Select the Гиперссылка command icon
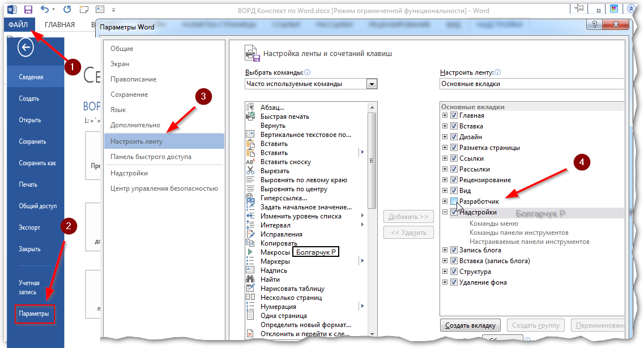The image size is (644, 348). [x=250, y=198]
